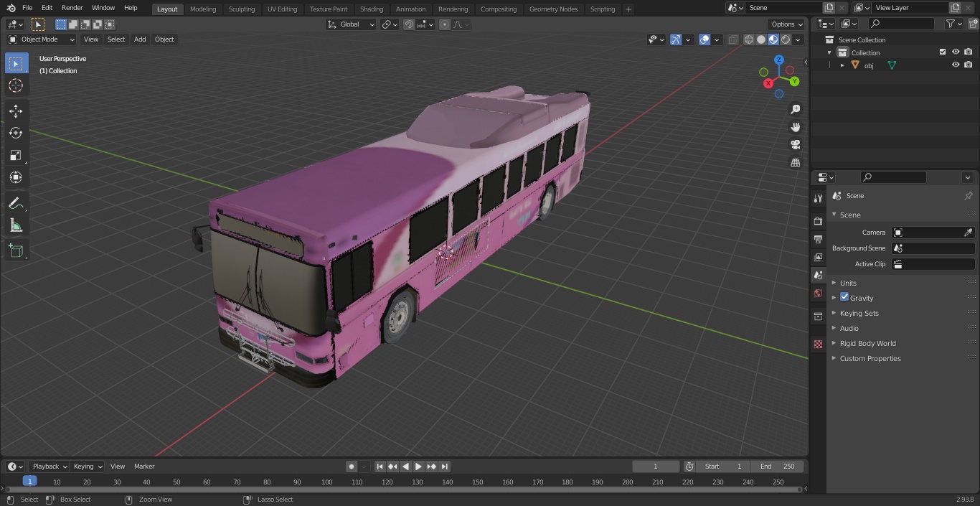This screenshot has height=506, width=980.
Task: Click Add View Layer button beside View Layer
Action: 955,8
